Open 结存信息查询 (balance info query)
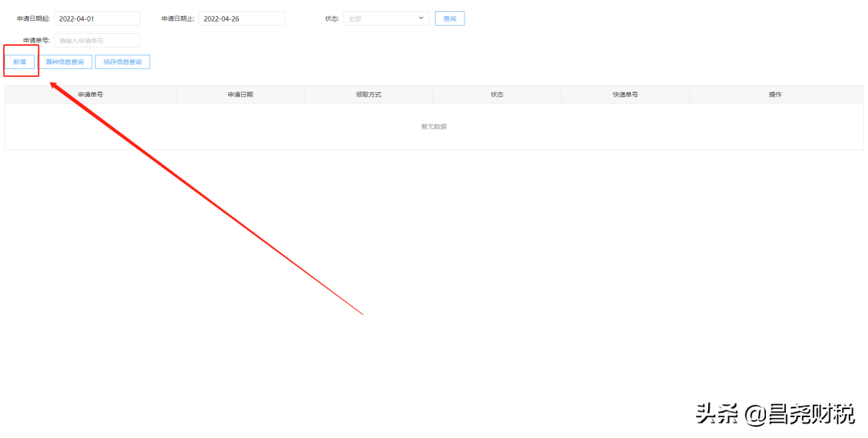 [x=122, y=62]
